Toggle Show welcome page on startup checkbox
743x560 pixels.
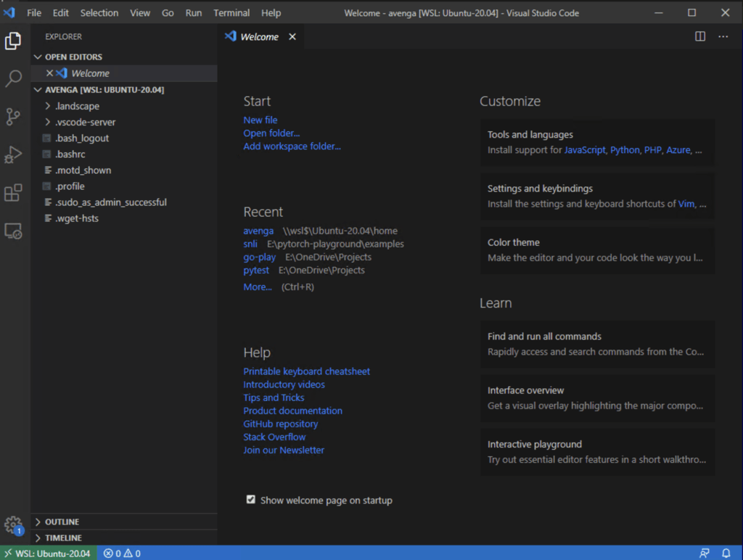click(x=250, y=499)
